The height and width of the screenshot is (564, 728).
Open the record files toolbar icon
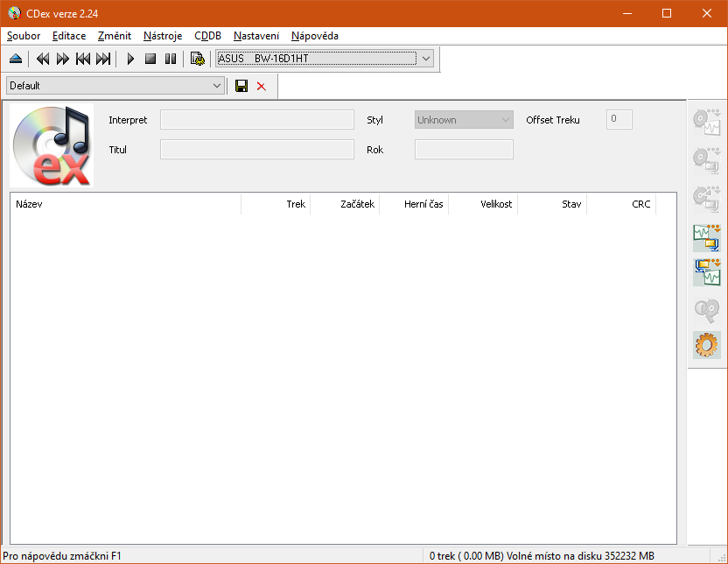198,59
